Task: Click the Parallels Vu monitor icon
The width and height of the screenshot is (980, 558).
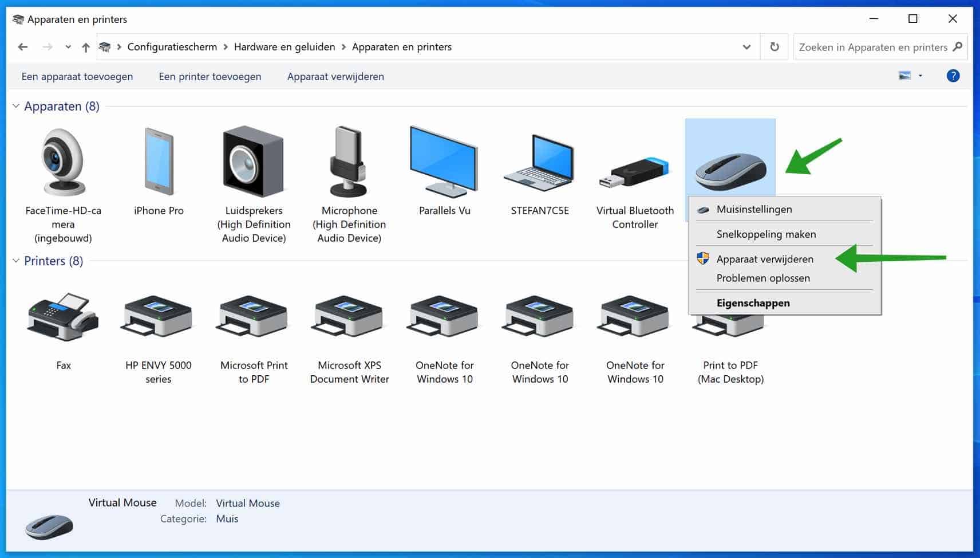Action: [444, 163]
